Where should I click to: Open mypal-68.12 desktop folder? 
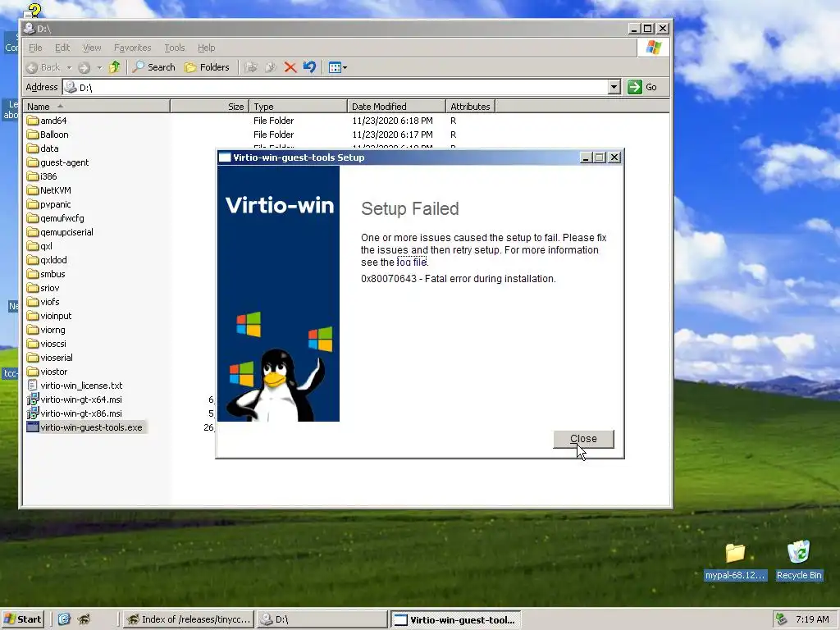tap(735, 560)
